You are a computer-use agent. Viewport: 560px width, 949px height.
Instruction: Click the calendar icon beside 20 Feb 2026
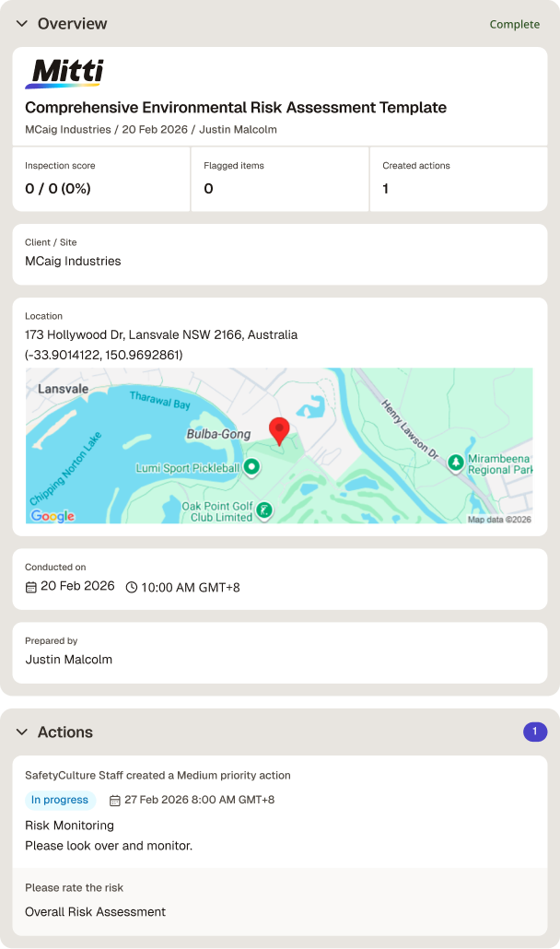click(30, 587)
